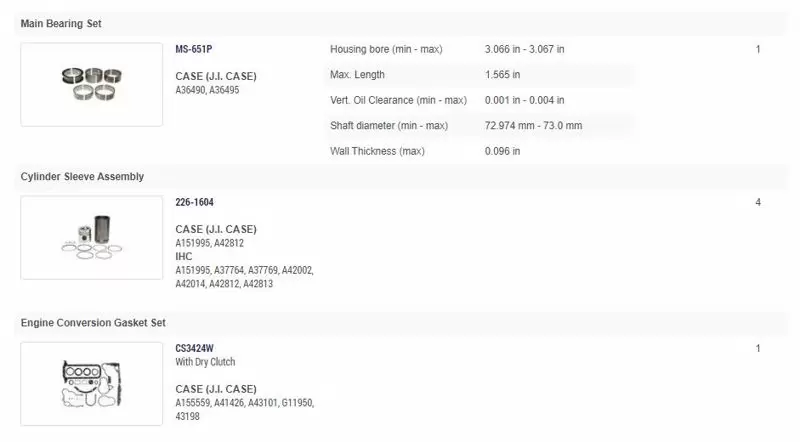Click the Housing bore (min - max) label

386,49
